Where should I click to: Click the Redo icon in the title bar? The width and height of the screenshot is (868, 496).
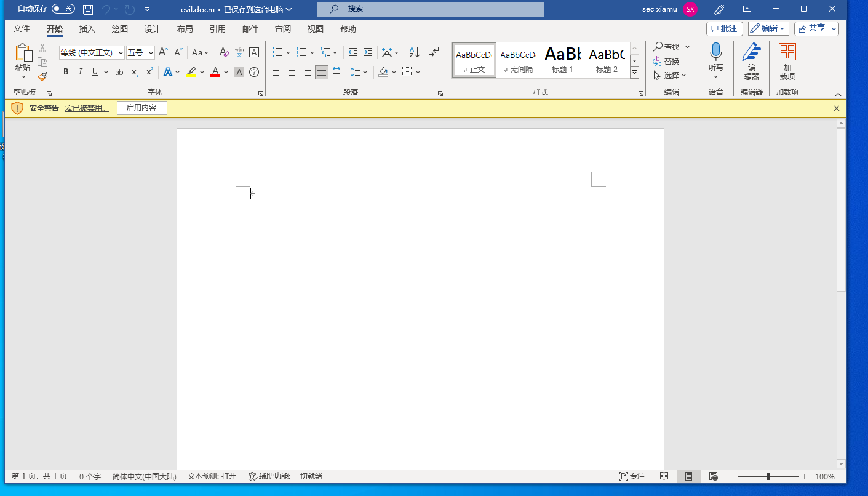click(x=129, y=9)
